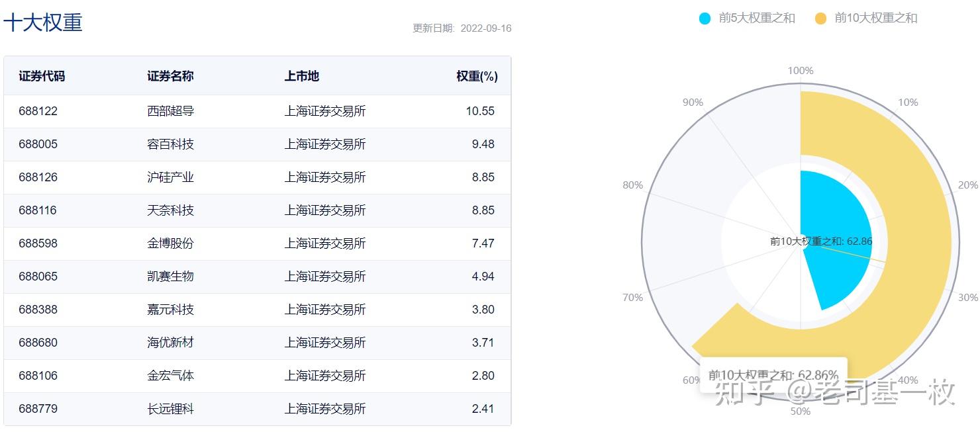
Task: Toggle the 前10大权重之和 legend item
Action: point(866,18)
